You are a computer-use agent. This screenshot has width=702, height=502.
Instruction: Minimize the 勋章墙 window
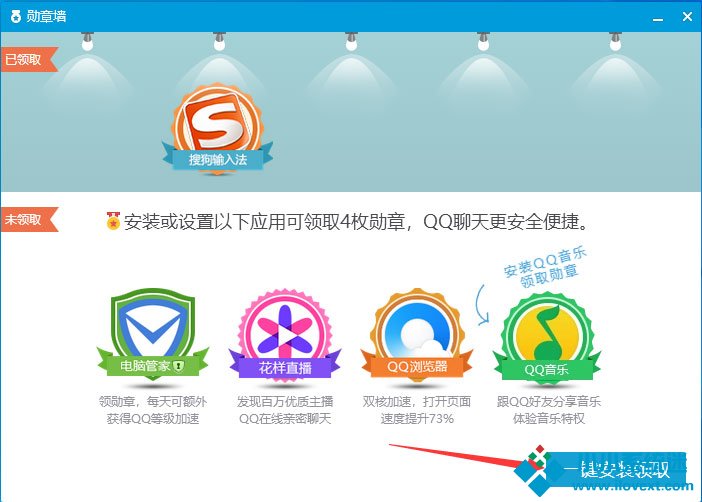click(x=658, y=17)
